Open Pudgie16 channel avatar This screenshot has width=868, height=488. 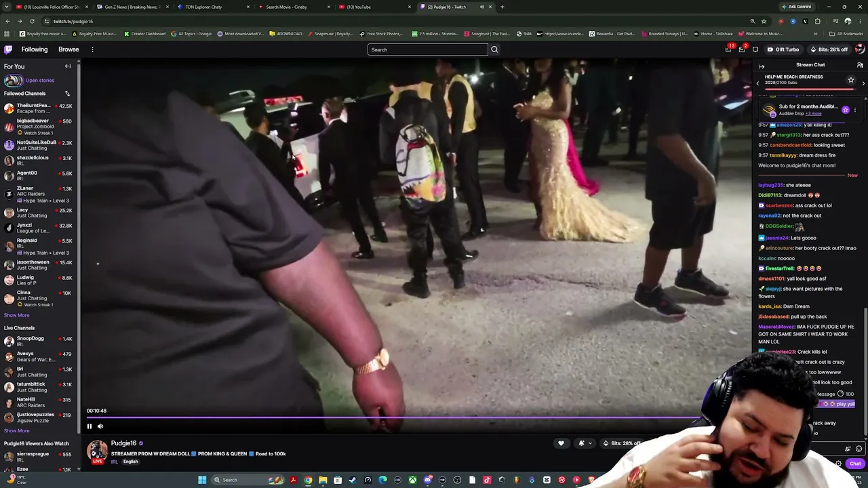pyautogui.click(x=97, y=451)
